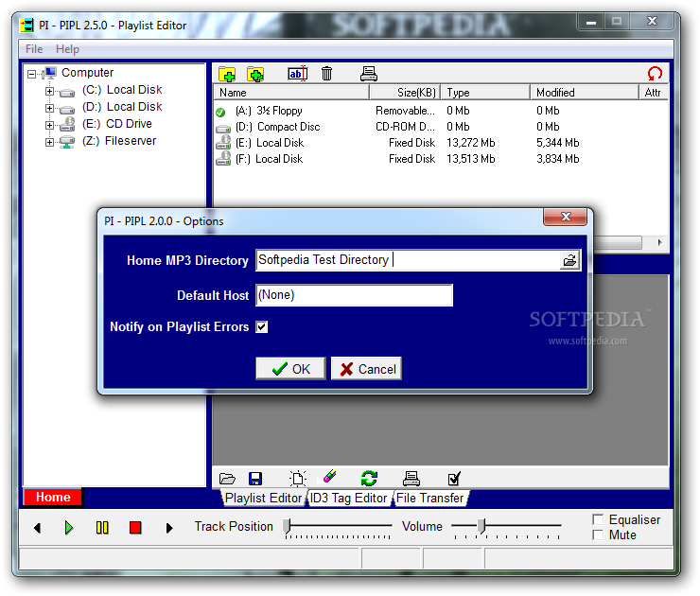Click the new folder icon with green plus
This screenshot has width=700, height=596.
pyautogui.click(x=227, y=74)
